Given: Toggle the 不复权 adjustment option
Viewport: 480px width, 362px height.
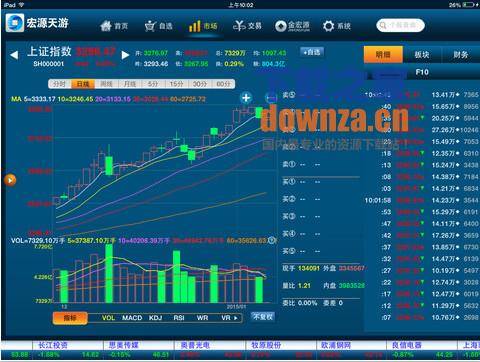Looking at the screenshot, I should 263,317.
